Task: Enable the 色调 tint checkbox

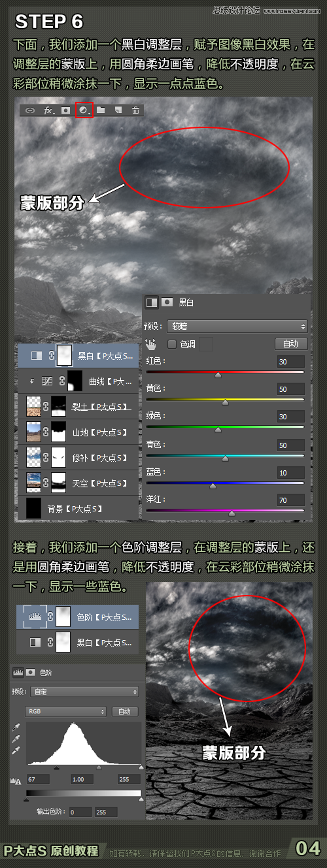Action: coord(172,344)
